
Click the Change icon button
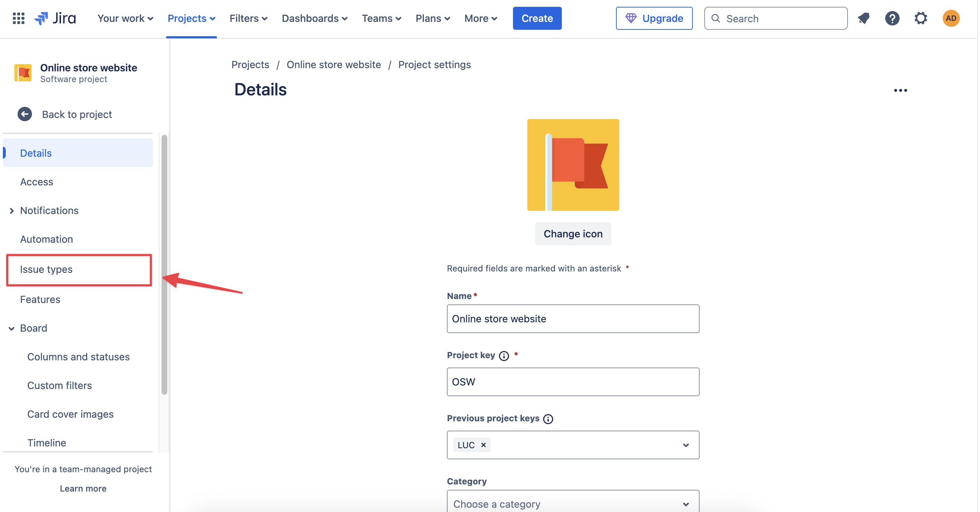573,234
